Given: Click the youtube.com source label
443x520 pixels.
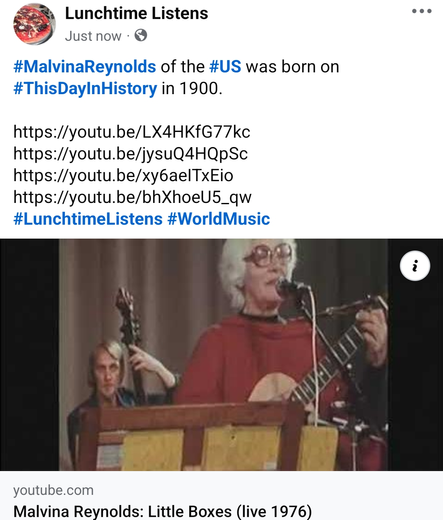Looking at the screenshot, I should (x=53, y=490).
